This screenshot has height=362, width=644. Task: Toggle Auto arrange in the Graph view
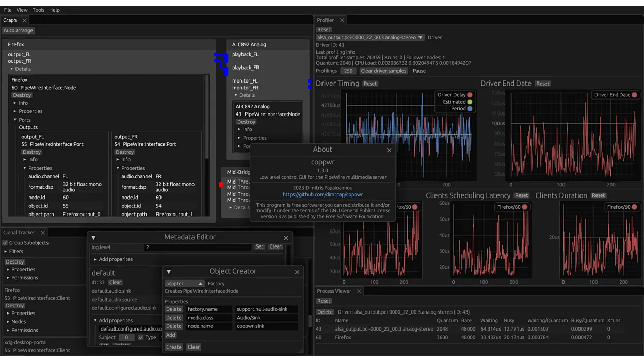click(x=18, y=30)
